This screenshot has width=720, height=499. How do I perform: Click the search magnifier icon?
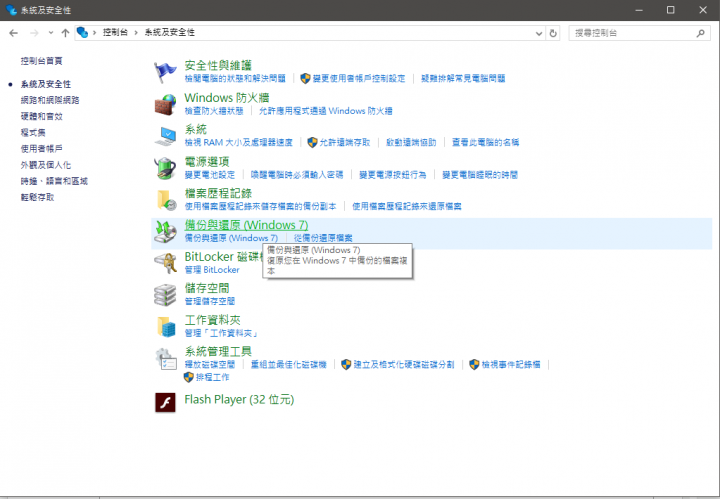(700, 33)
